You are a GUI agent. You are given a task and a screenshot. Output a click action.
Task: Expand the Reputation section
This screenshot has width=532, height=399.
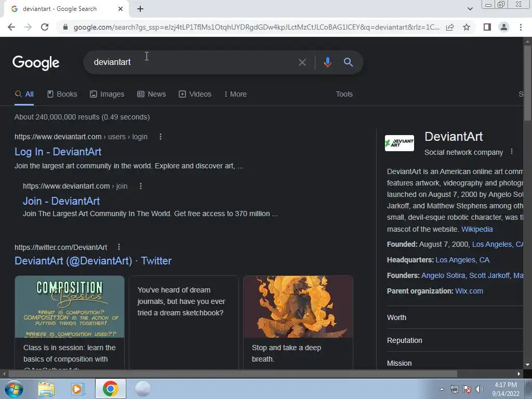click(455, 340)
